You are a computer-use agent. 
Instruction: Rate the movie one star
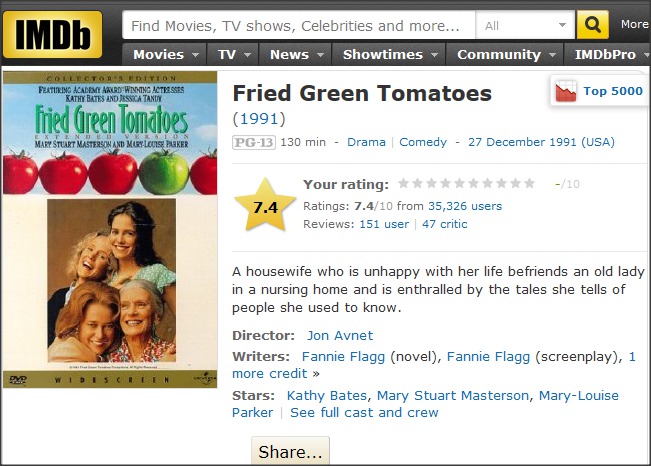(x=404, y=184)
